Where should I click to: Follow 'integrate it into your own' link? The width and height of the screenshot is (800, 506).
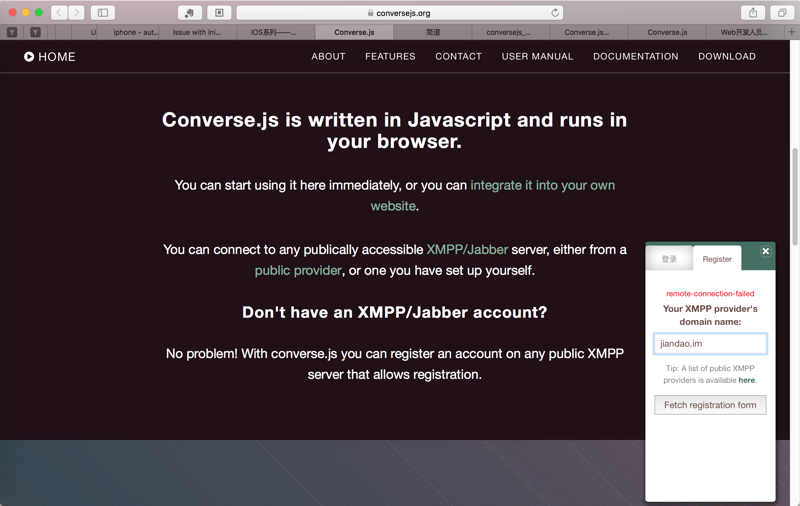(542, 185)
